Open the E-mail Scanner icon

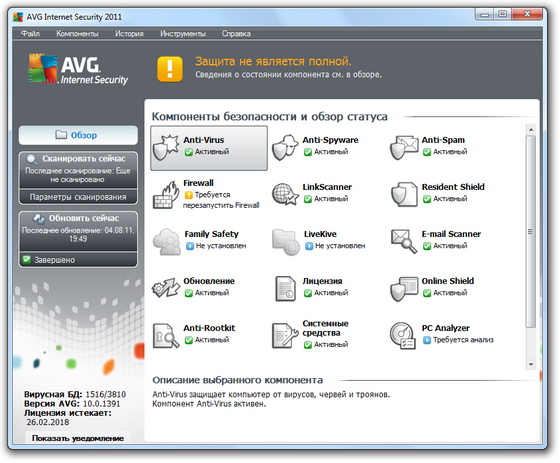404,241
